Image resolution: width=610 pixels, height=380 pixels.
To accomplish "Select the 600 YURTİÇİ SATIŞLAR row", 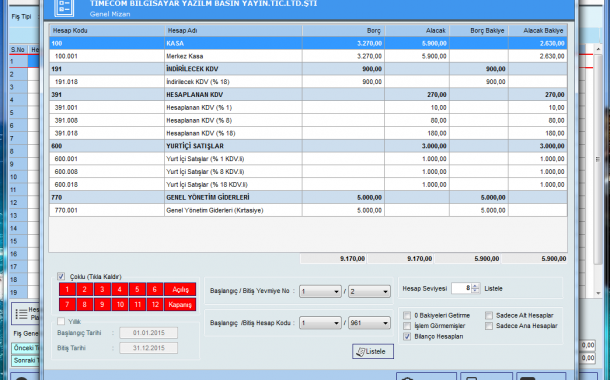I will (x=308, y=146).
